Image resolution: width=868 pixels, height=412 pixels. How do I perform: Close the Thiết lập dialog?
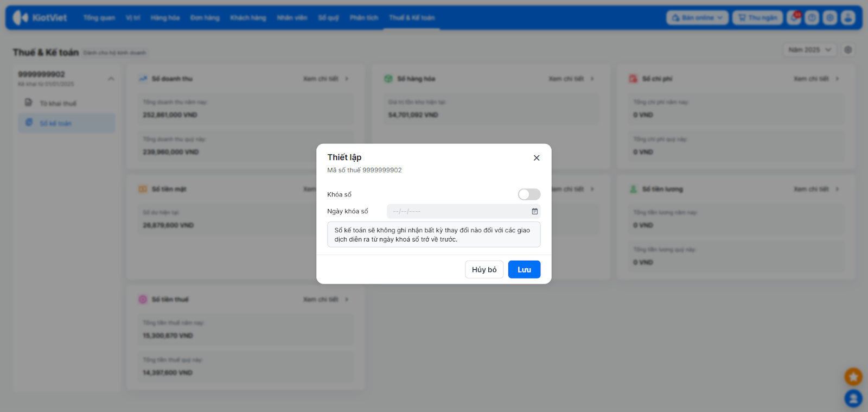[537, 158]
